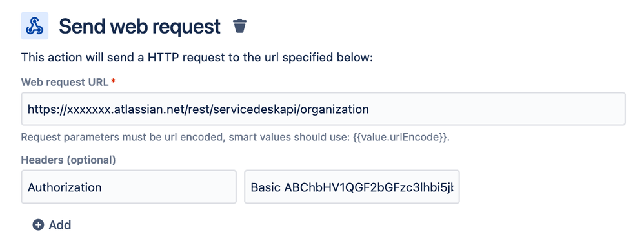Place cursor on 'https://' in the URL field
Viewport: 644px width, 245px height.
coord(47,109)
